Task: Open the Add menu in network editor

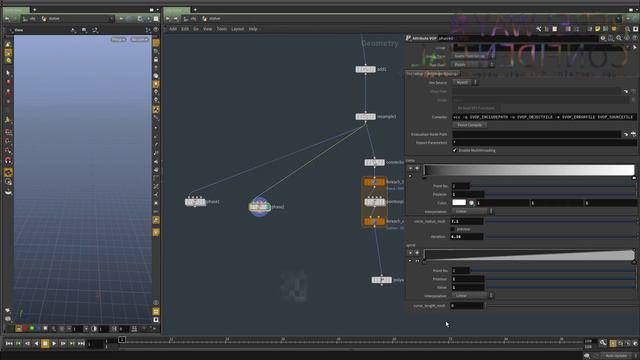Action: pos(173,29)
